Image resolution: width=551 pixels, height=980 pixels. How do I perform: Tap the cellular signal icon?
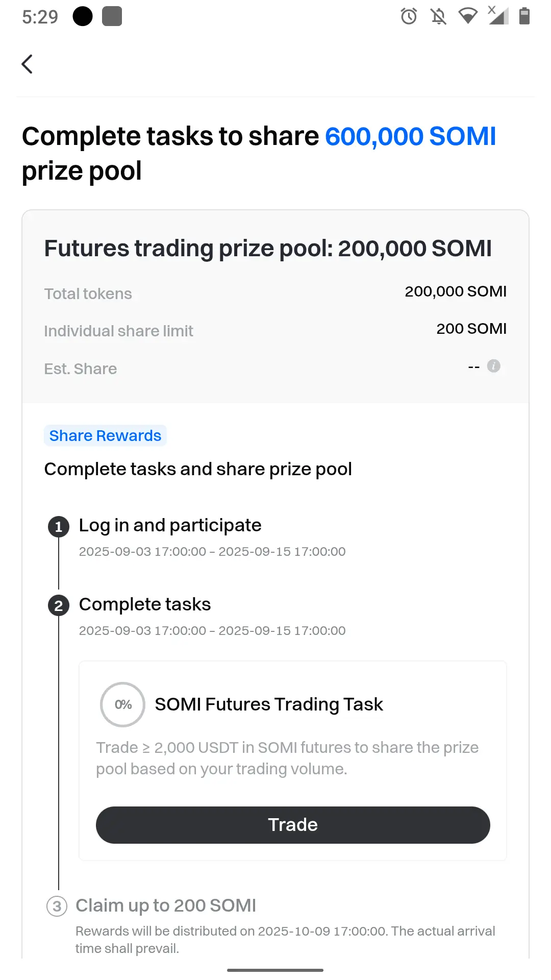(x=498, y=15)
